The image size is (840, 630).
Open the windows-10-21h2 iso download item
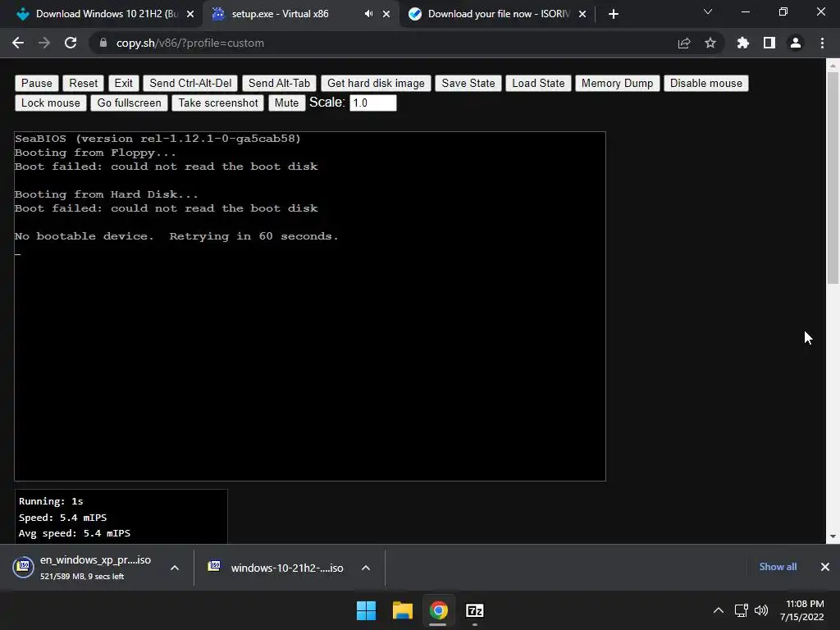tap(277, 568)
